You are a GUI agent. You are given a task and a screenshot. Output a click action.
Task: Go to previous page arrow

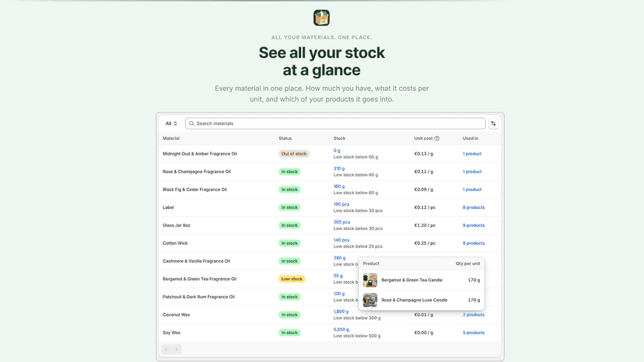pyautogui.click(x=166, y=350)
